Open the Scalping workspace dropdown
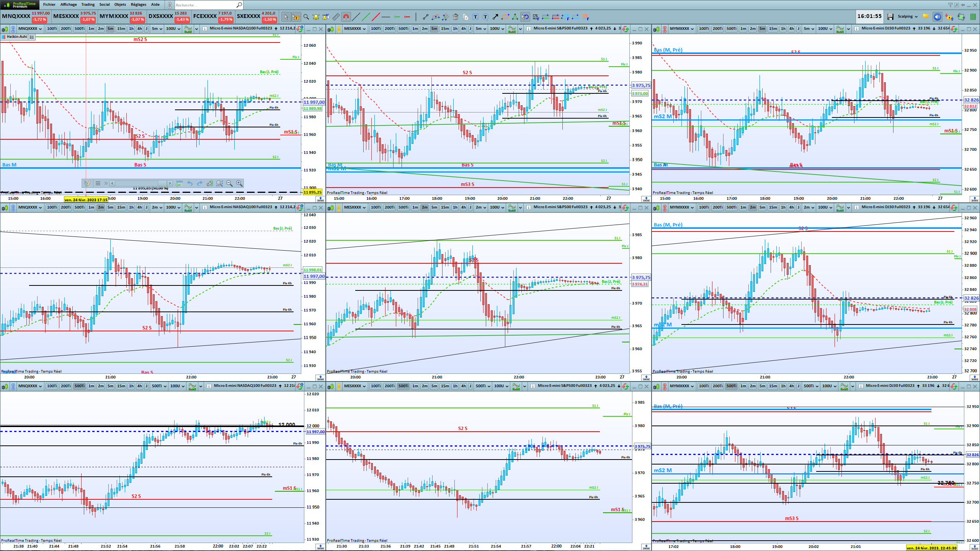The image size is (980, 551). (908, 16)
